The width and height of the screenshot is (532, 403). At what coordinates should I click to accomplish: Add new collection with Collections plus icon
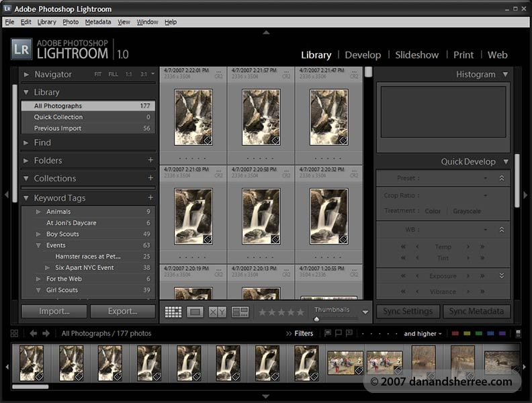pos(150,178)
